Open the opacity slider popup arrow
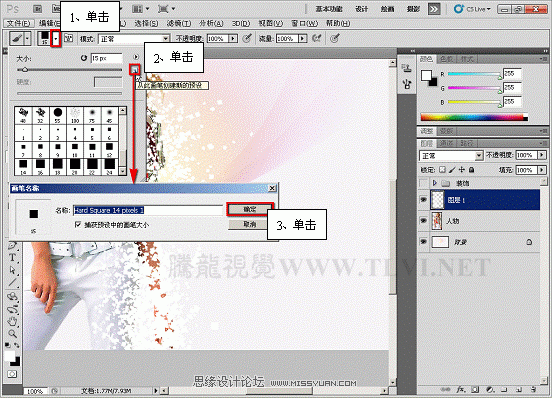552x398 pixels. tap(233, 38)
